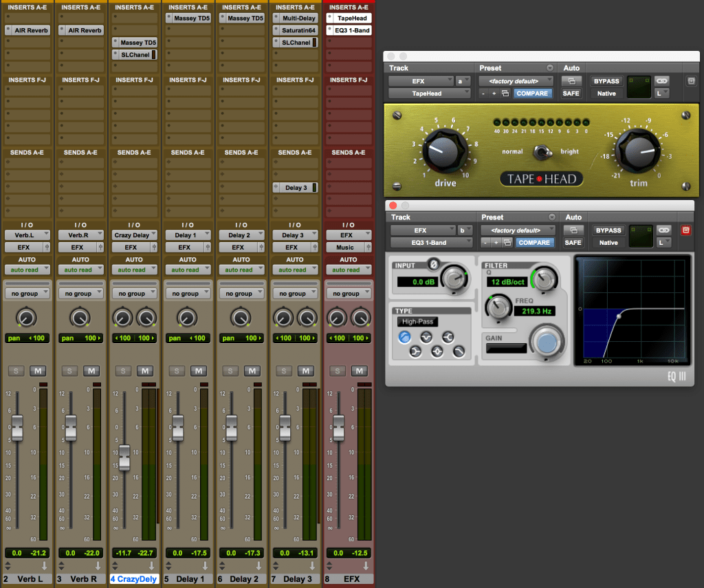Click the channel link icon in TapeHead header

(x=661, y=81)
